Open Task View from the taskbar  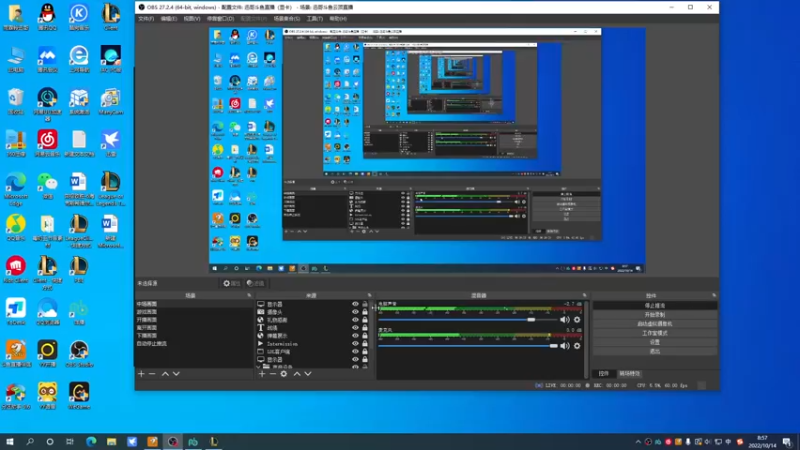point(70,442)
